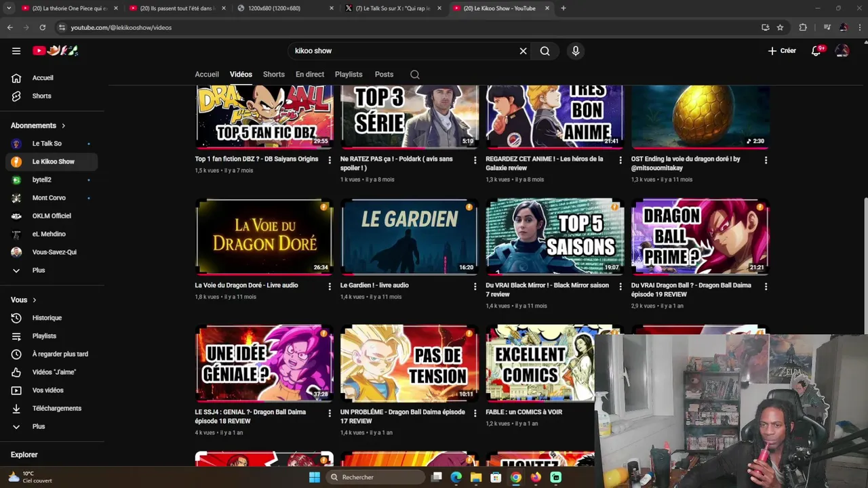Open the weather widget Ciel couvert
Image resolution: width=868 pixels, height=488 pixels.
tap(31, 477)
